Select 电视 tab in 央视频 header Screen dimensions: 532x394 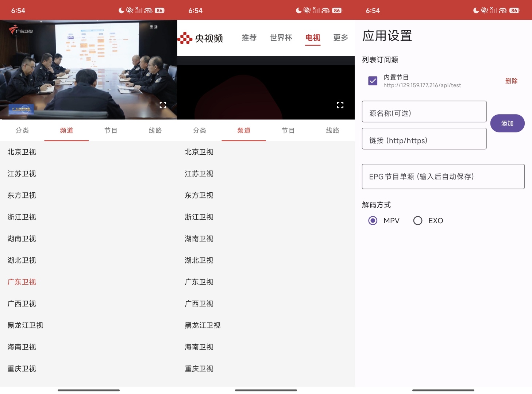pyautogui.click(x=313, y=38)
